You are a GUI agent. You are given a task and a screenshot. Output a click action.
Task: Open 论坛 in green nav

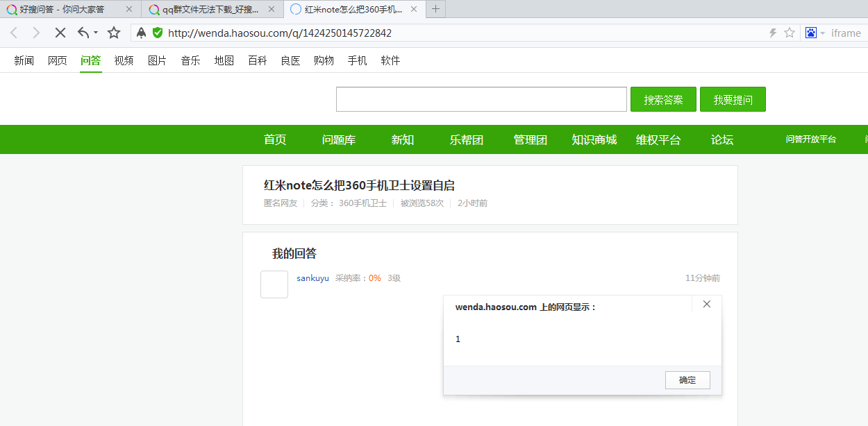coord(722,139)
